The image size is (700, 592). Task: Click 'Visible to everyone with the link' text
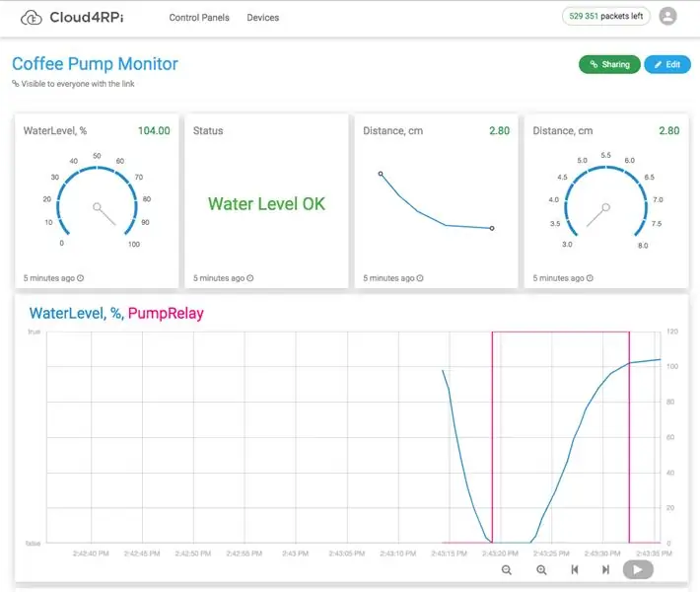(x=78, y=84)
